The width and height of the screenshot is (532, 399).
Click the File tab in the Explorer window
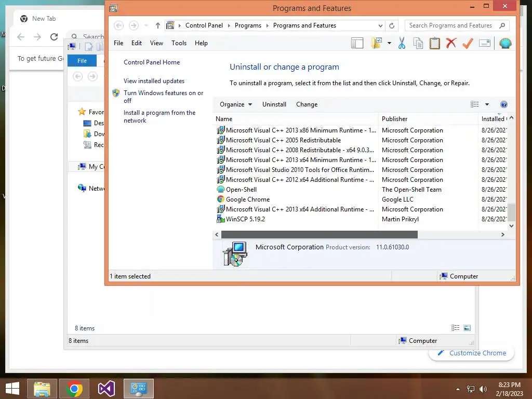pyautogui.click(x=82, y=61)
